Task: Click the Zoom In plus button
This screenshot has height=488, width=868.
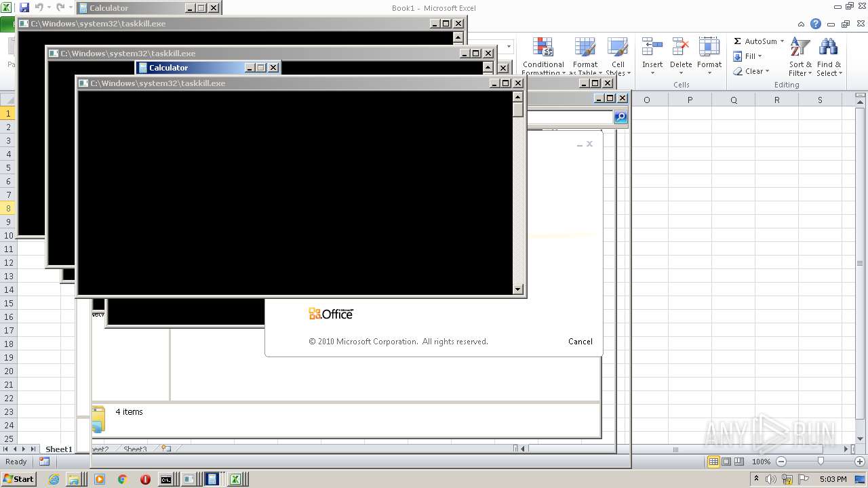Action: point(860,462)
